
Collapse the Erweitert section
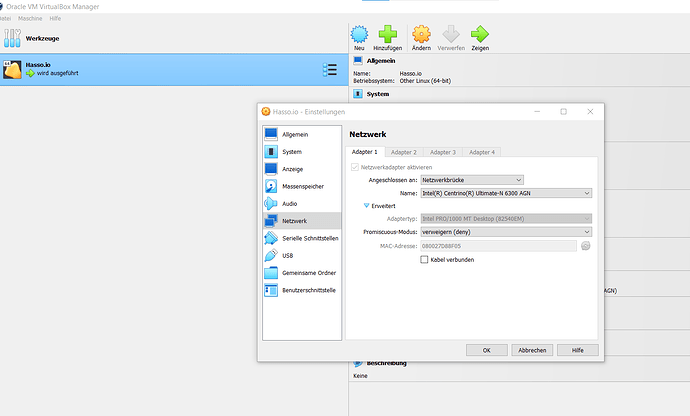coord(366,206)
